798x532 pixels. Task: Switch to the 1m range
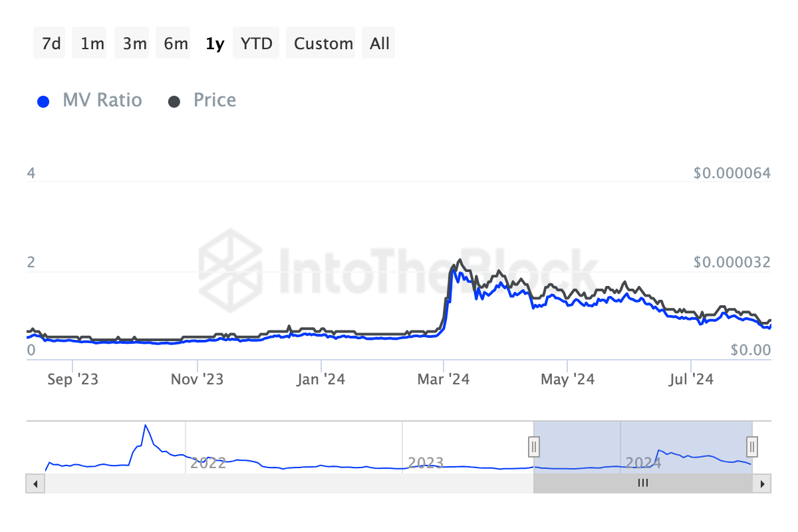(x=92, y=44)
